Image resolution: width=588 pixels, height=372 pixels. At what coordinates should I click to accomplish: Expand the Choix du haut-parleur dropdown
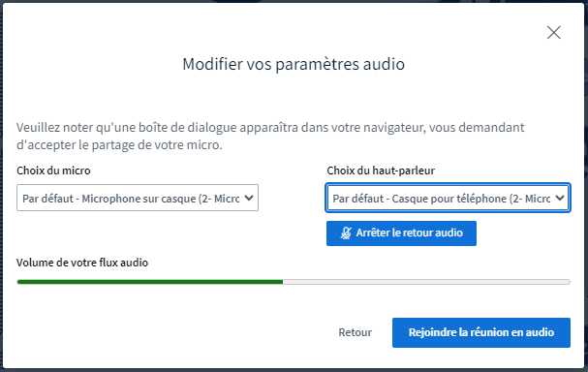449,198
